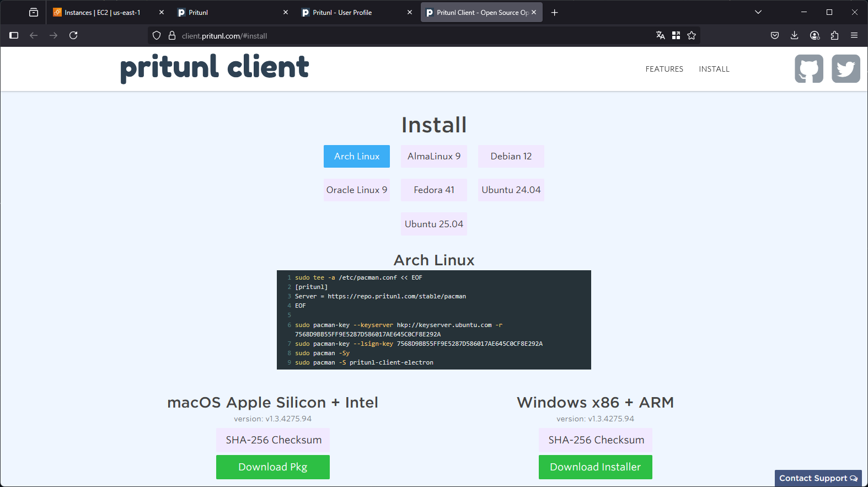Select the Arch Linux install option
The width and height of the screenshot is (868, 487).
357,156
